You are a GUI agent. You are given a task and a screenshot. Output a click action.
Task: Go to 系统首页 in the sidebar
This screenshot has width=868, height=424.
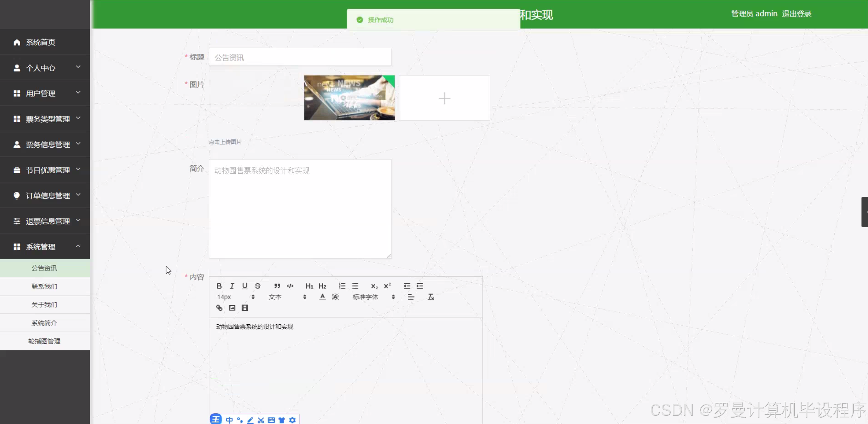[x=45, y=42]
